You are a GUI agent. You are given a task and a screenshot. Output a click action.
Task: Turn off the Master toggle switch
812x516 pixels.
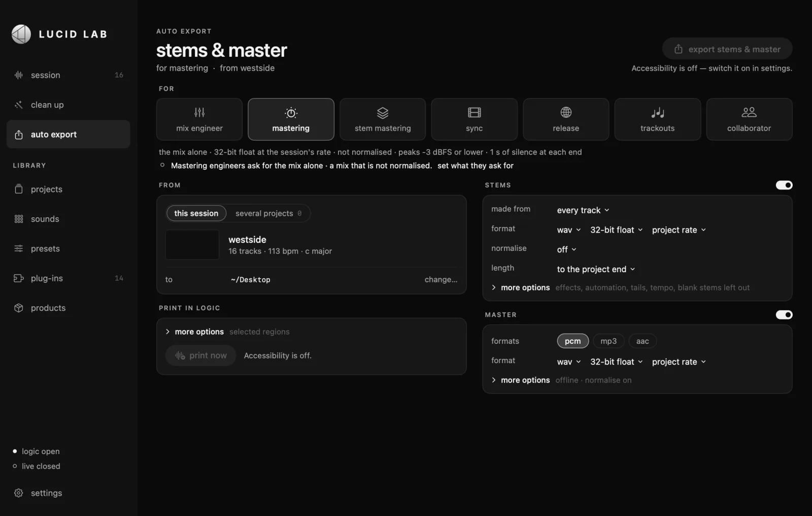[x=784, y=315]
